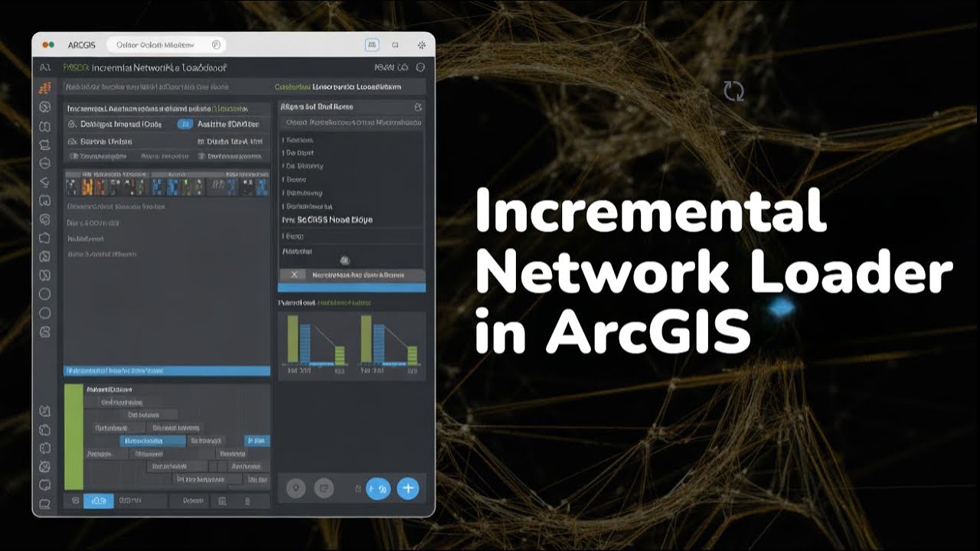The image size is (980, 551).
Task: Click the spiral icon in left sidebar
Action: (x=44, y=220)
